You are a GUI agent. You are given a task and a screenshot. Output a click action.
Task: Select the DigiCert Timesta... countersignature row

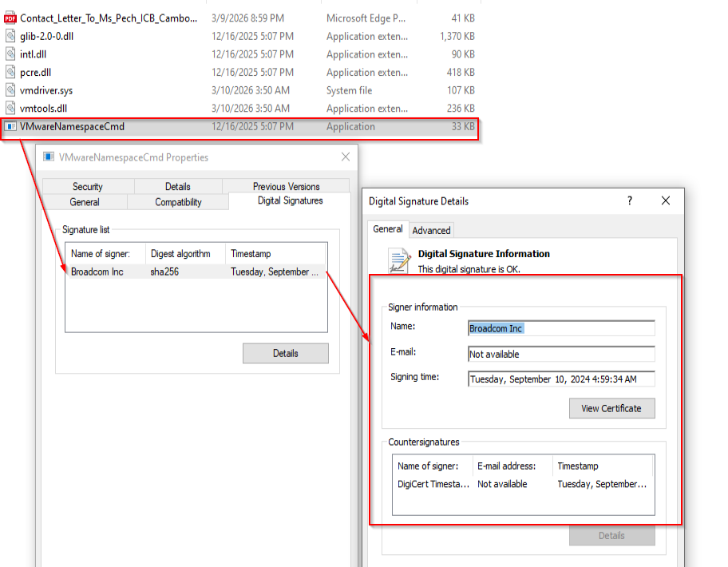[x=524, y=484]
